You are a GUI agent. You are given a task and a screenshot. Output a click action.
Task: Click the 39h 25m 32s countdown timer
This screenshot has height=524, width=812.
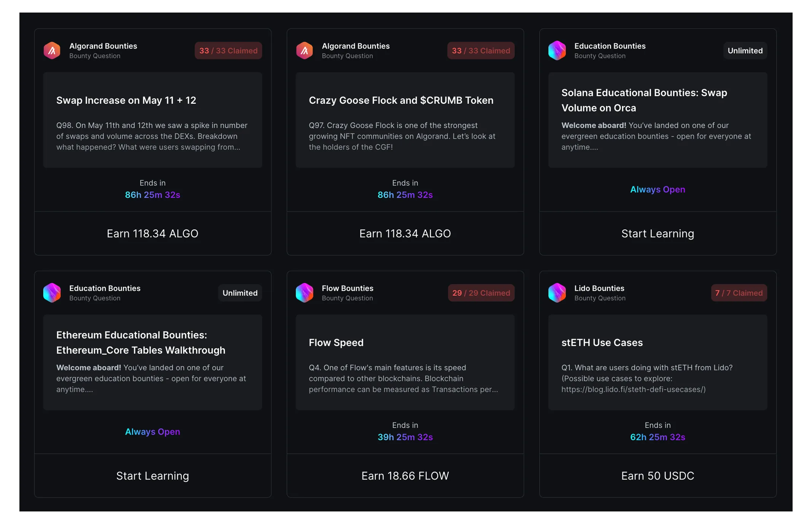tap(405, 437)
